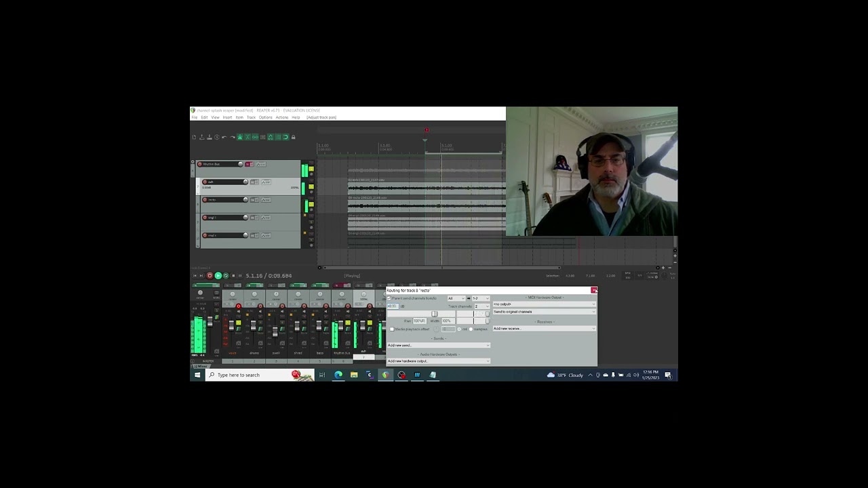This screenshot has height=488, width=868.
Task: Open Project Settings from the toolbar
Action: (217, 137)
